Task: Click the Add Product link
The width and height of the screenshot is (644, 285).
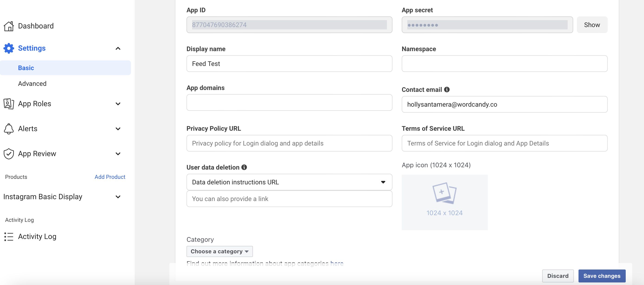Action: [x=110, y=177]
